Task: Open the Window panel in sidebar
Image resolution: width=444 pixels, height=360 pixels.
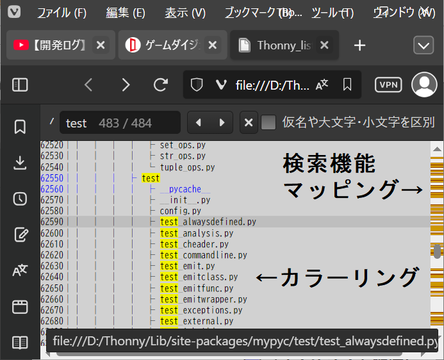Action: click(x=20, y=307)
